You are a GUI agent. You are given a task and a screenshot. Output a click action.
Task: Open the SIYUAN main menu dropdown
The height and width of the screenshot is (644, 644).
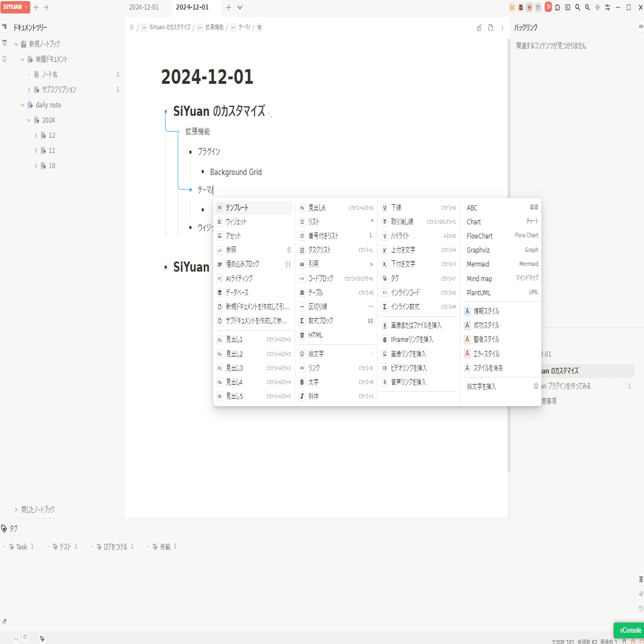click(16, 7)
